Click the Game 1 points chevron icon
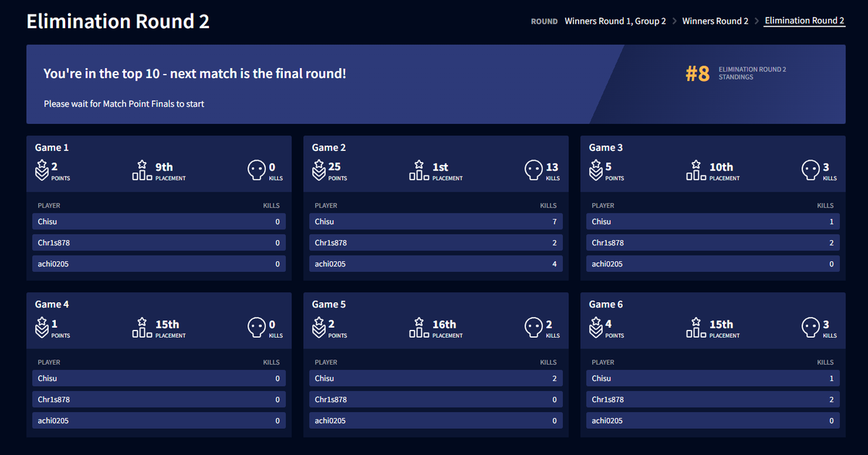Viewport: 868px width, 455px height. [41, 170]
